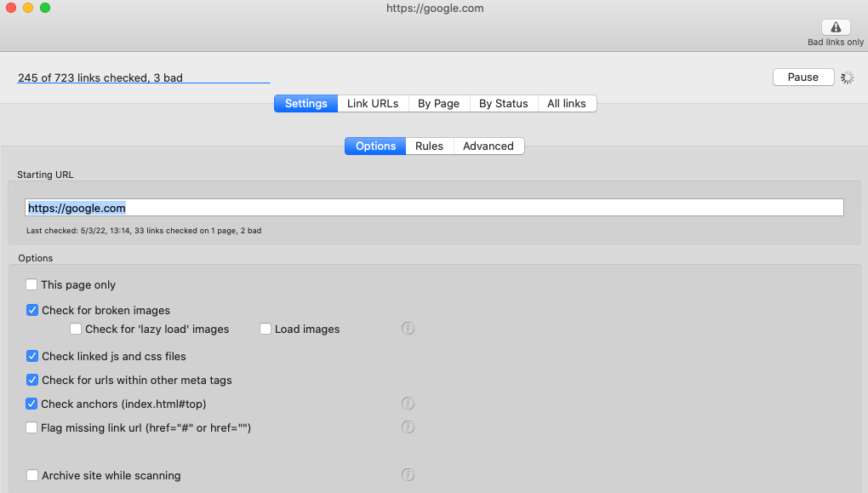Click info icon beside Load images option
This screenshot has width=868, height=493.
[408, 329]
